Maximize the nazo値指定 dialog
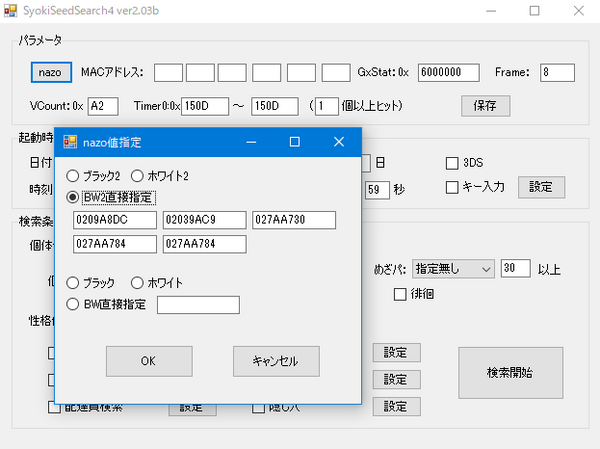The width and height of the screenshot is (600, 449). point(295,142)
